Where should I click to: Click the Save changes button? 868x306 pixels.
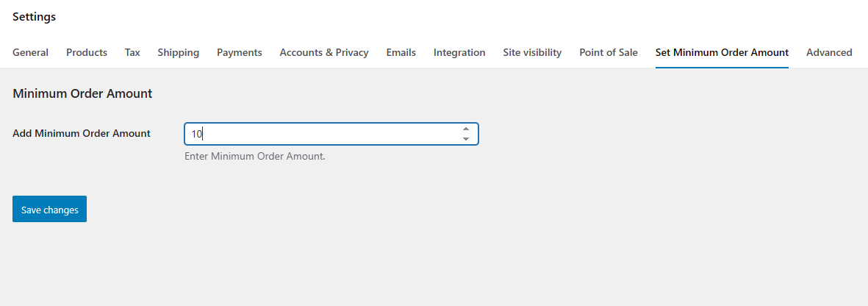coord(49,210)
